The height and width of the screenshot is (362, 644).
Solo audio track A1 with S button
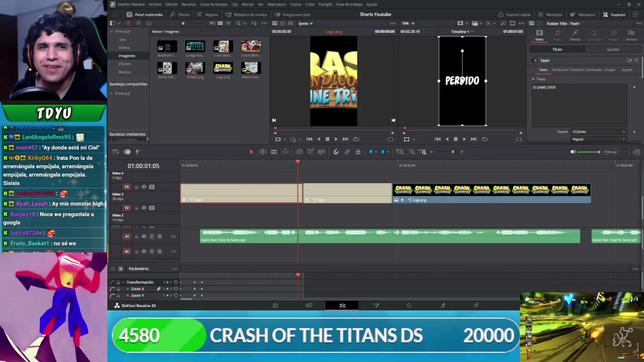click(151, 236)
